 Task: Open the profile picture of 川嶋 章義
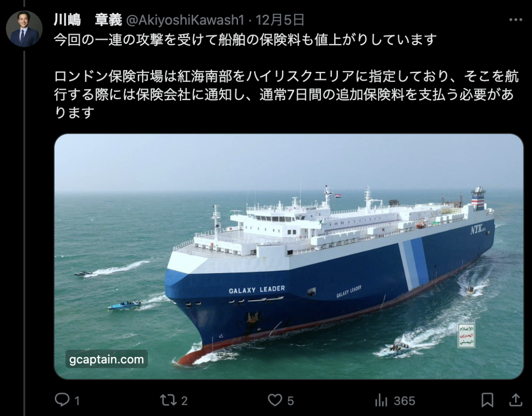(24, 29)
